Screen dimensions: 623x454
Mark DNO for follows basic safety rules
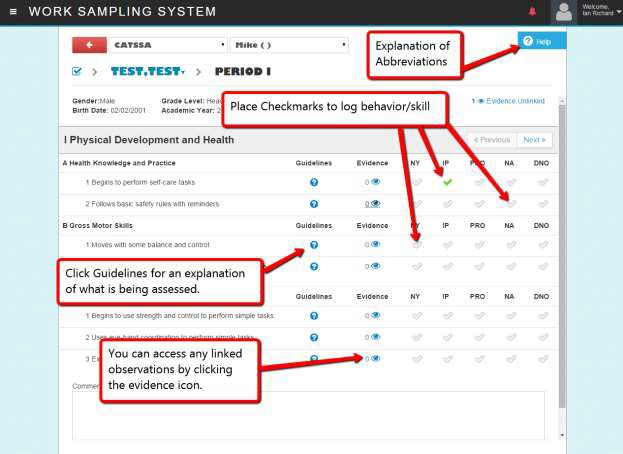pyautogui.click(x=542, y=204)
